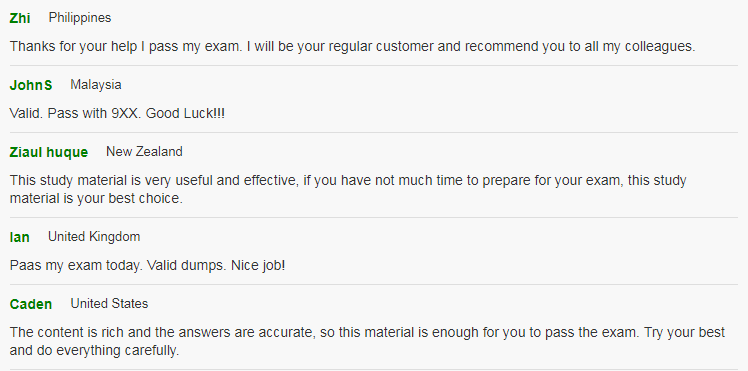Click reviewer name Zhi

(20, 18)
